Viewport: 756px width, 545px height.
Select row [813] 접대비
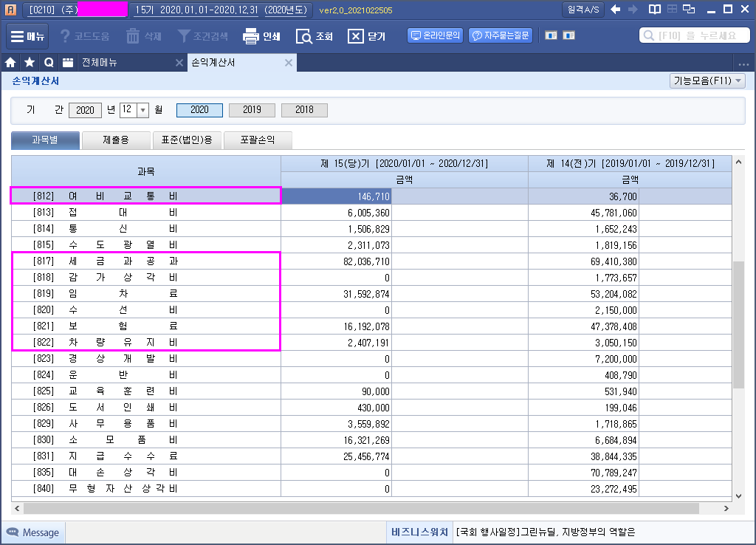point(371,213)
